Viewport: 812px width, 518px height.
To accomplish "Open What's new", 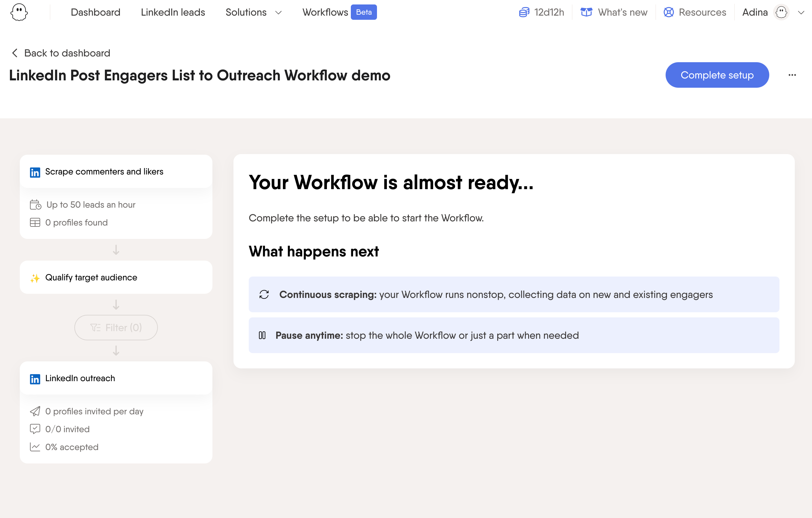I will [623, 12].
